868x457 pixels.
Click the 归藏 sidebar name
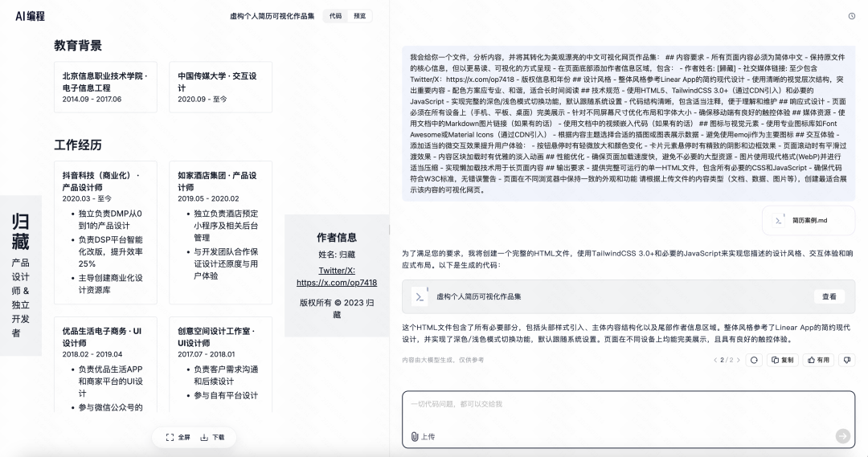tap(20, 231)
